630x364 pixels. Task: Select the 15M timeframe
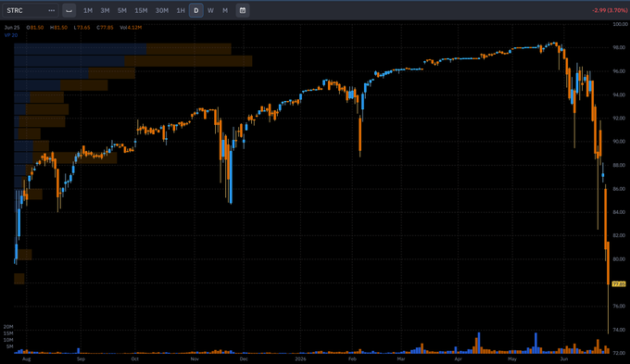coord(141,10)
